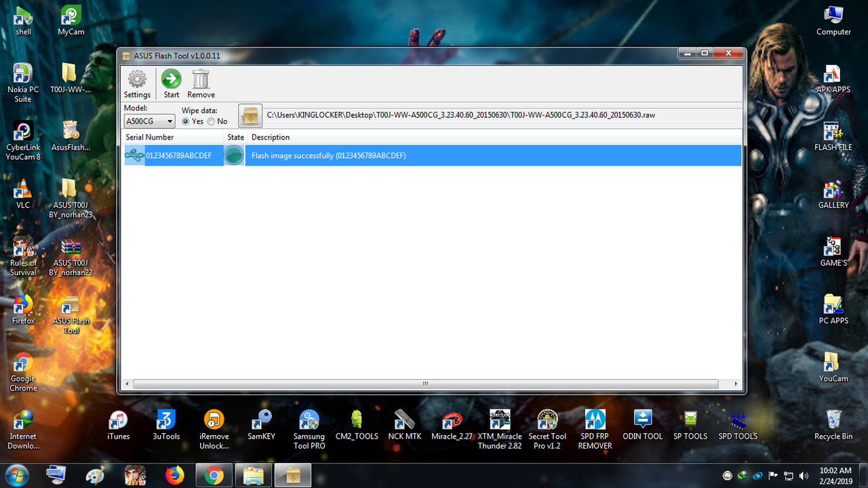
Task: Open the ASUS T00J BY_norhan23 folder icon
Action: pos(71,199)
